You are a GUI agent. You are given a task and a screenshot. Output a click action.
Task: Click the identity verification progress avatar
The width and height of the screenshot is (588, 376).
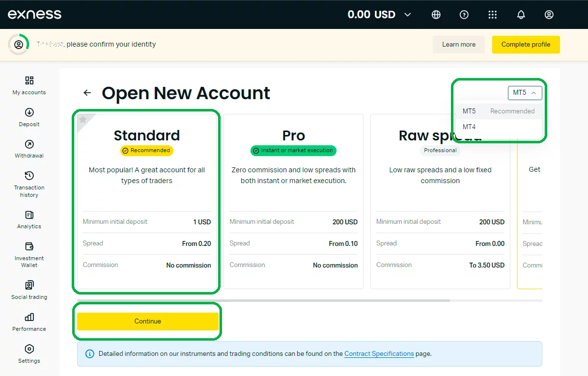pyautogui.click(x=19, y=45)
